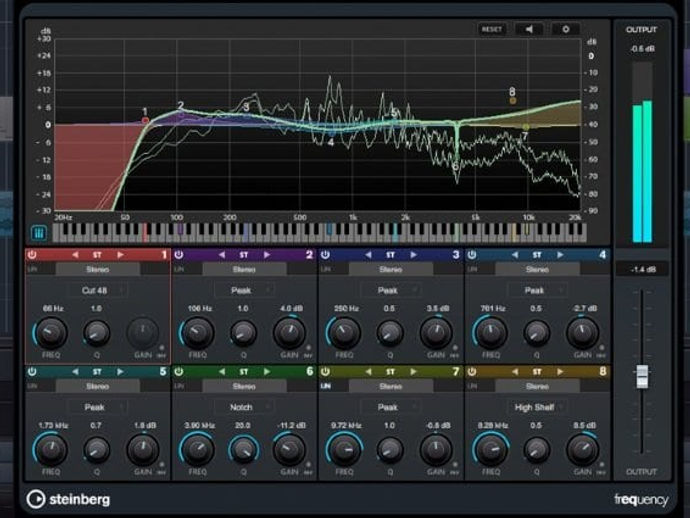The width and height of the screenshot is (690, 518).
Task: Open band 6 Notch filter type dropdown
Action: [x=244, y=407]
